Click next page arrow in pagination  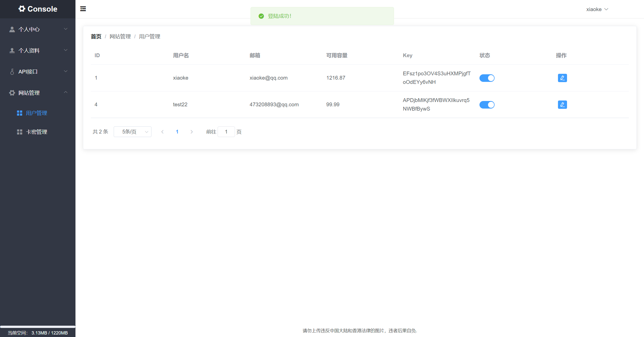(x=192, y=132)
